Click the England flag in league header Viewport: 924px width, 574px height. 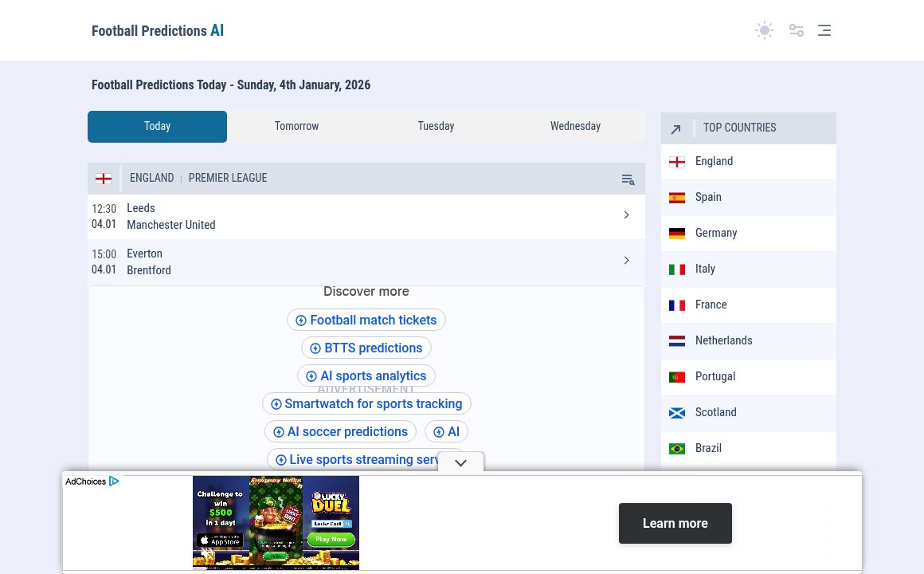(x=104, y=179)
